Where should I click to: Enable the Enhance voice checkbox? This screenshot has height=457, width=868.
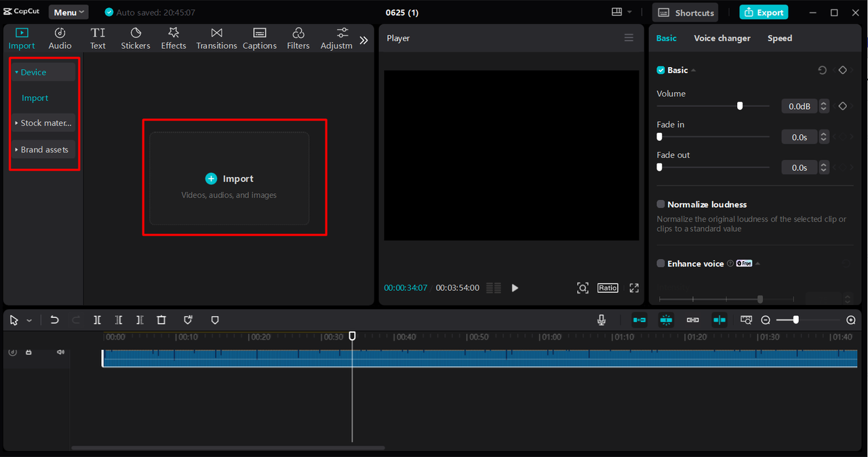[660, 264]
